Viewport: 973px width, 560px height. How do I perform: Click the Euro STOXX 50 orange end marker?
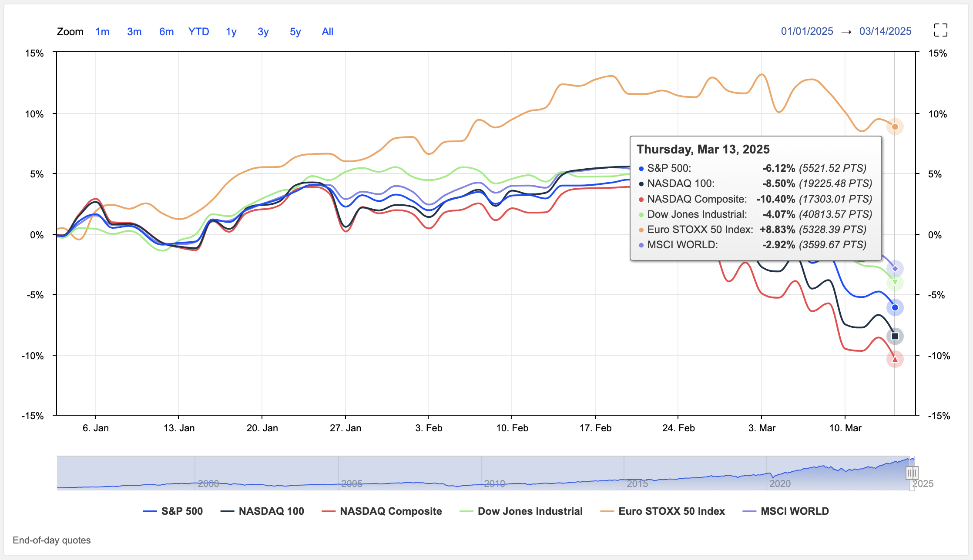point(895,127)
